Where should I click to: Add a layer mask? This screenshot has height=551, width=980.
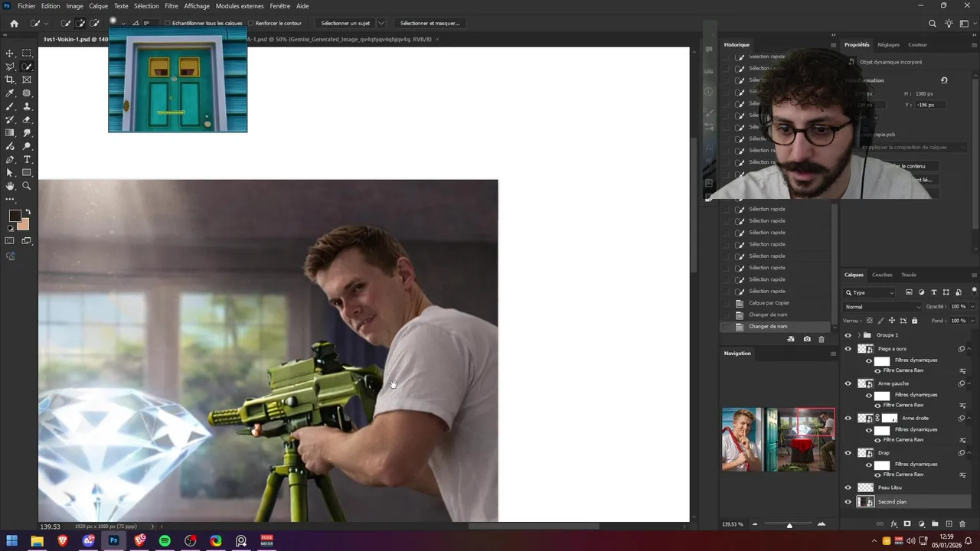907,524
